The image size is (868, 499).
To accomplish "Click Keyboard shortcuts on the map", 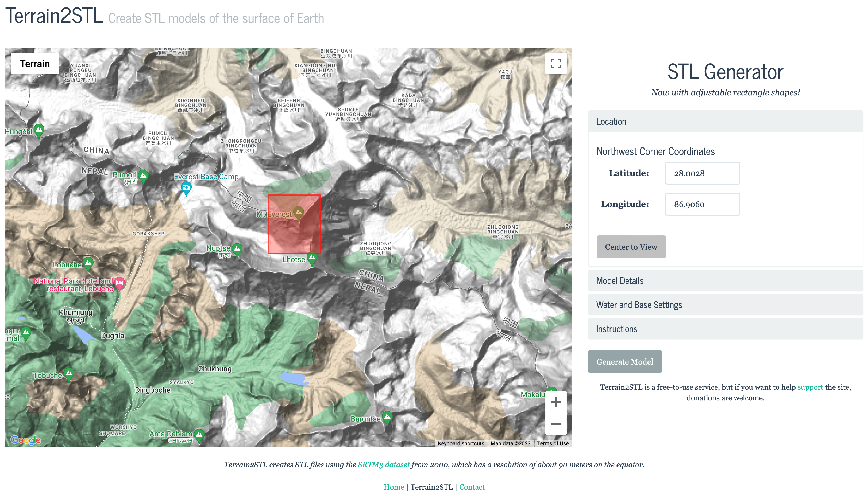I will click(461, 443).
